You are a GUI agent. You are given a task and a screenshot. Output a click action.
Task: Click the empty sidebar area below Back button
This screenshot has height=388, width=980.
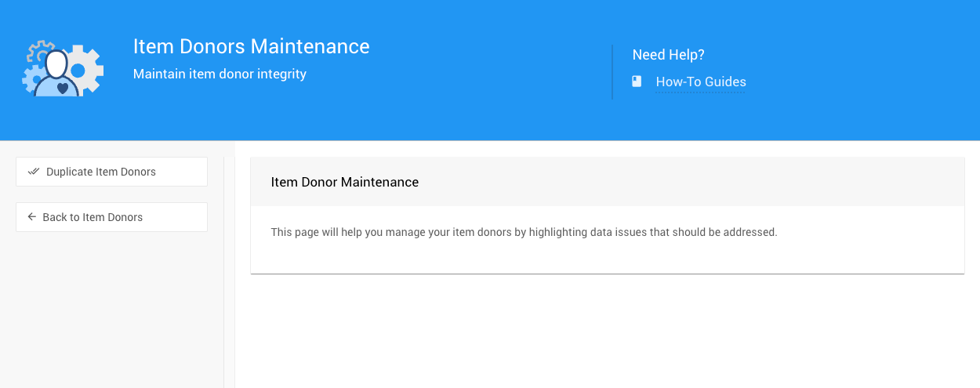coord(111,314)
